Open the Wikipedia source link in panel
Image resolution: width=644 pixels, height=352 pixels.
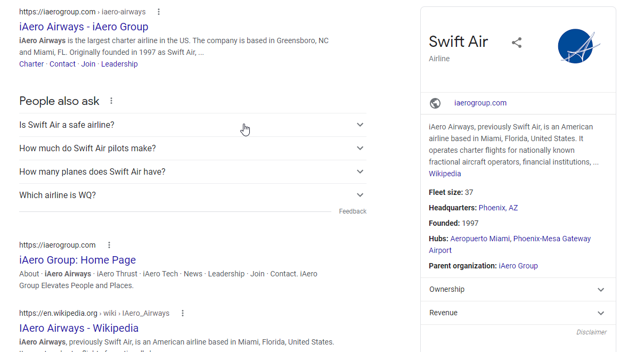point(445,174)
